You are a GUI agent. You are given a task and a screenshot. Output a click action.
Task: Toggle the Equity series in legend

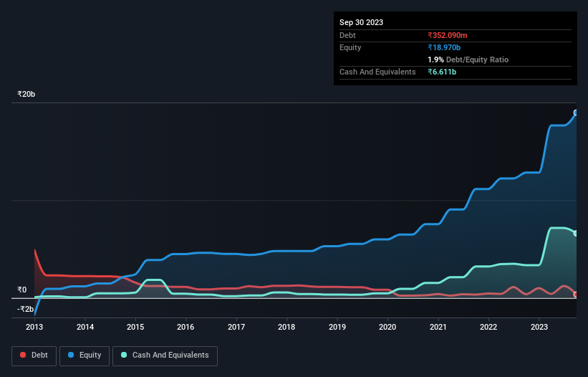tap(84, 355)
